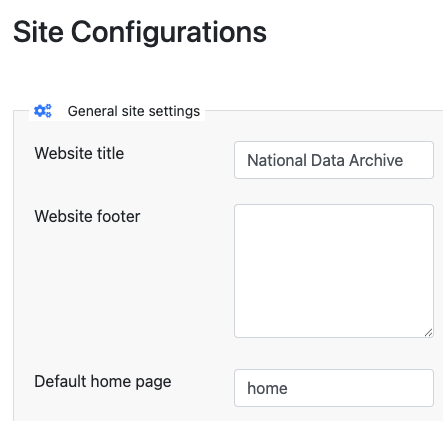This screenshot has height=421, width=443.
Task: Click the word Data in title field
Action: click(328, 160)
